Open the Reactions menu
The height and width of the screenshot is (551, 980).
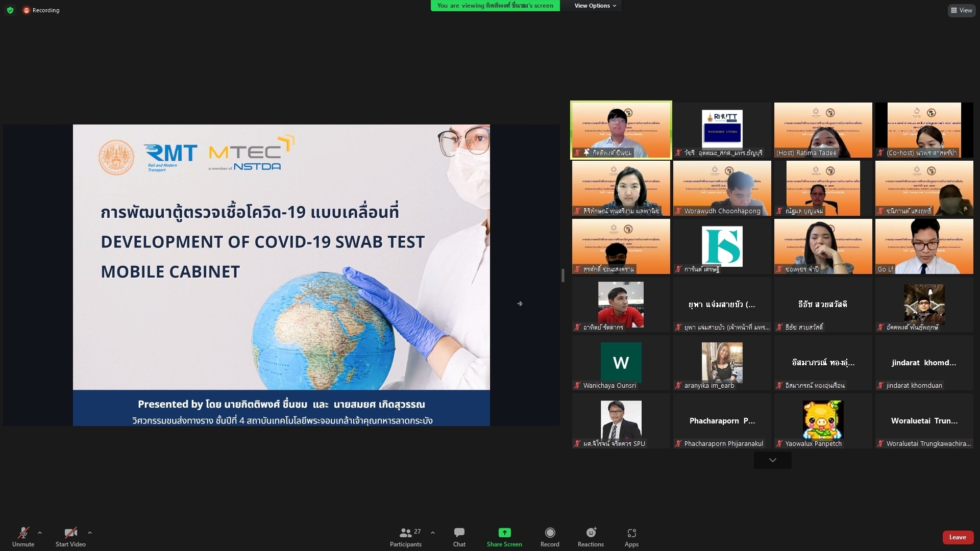(591, 537)
